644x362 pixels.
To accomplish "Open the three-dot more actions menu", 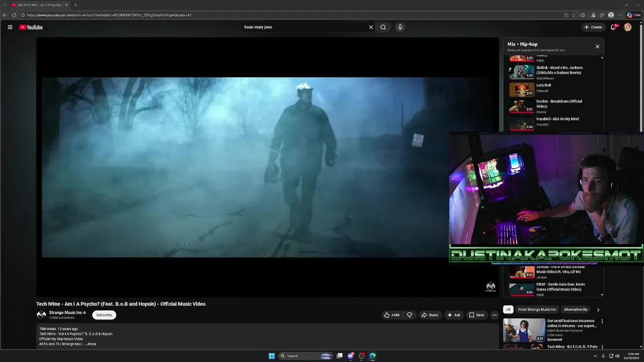I will point(495,315).
